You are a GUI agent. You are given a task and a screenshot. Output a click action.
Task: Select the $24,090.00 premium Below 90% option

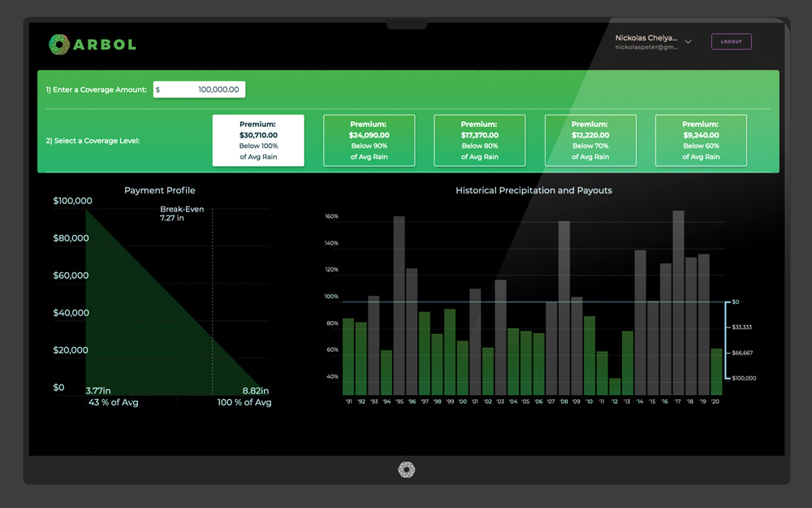369,141
